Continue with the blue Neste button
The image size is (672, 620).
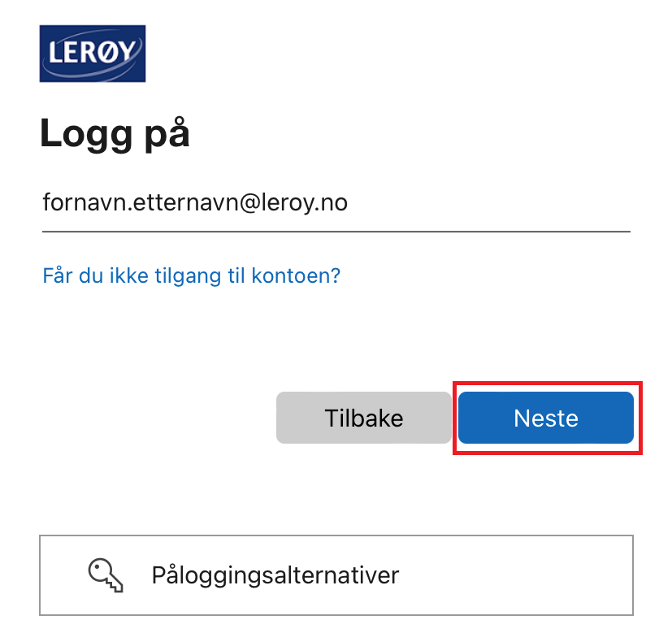[x=546, y=418]
